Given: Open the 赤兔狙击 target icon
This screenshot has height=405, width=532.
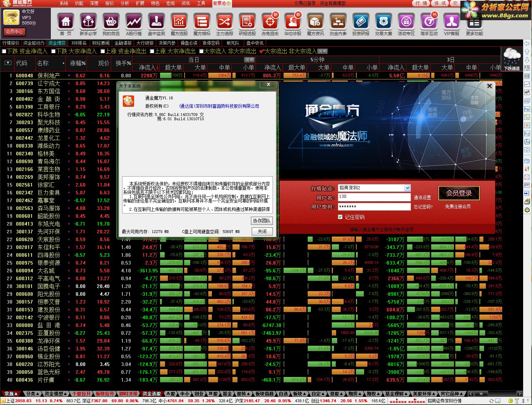Looking at the screenshot, I should point(270,22).
